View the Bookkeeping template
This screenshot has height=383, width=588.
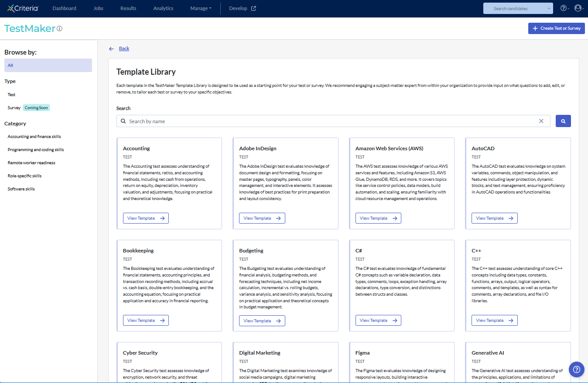(x=146, y=321)
